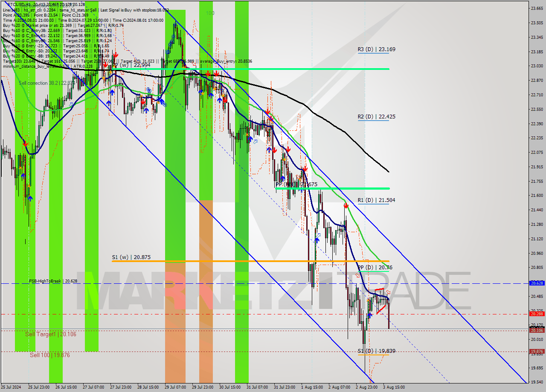This screenshot has width=546, height=392.
Task: Click the 27 Jul 23:00 time label
Action: (120, 387)
